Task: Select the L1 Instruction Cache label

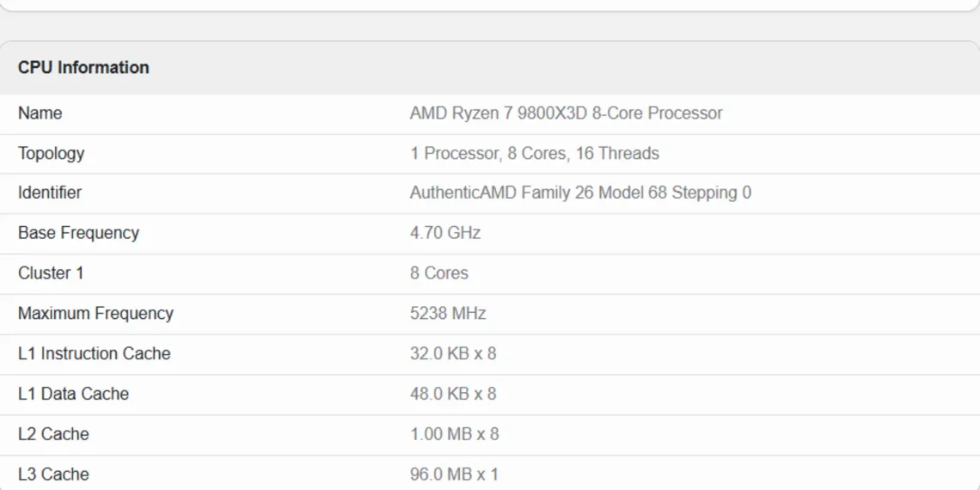Action: point(95,354)
